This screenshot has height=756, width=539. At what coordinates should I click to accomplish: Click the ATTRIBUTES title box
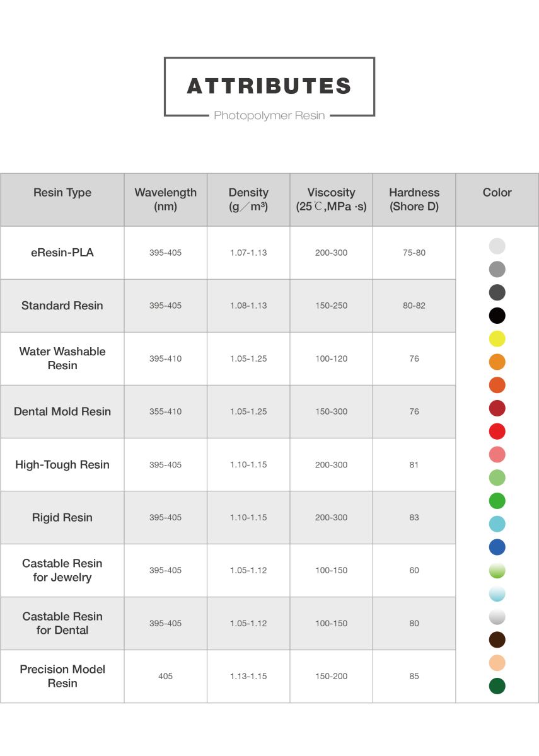269,87
